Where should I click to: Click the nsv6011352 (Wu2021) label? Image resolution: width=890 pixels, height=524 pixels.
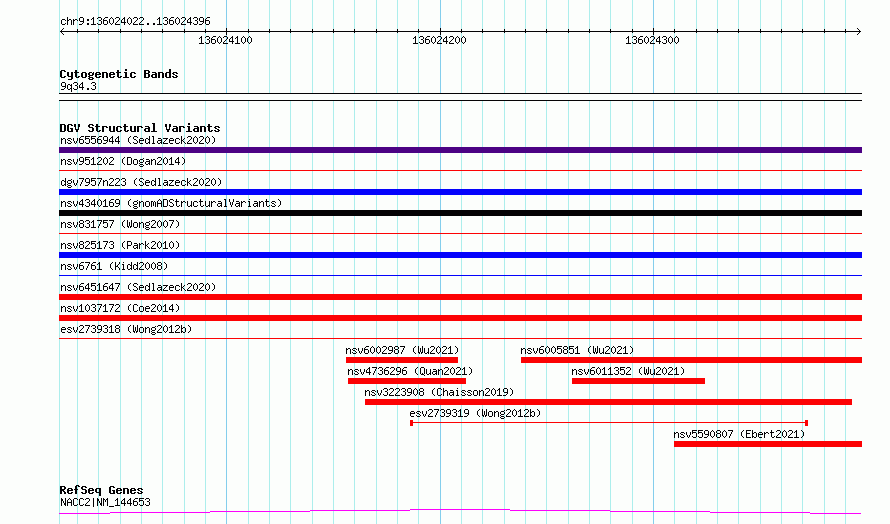point(628,371)
